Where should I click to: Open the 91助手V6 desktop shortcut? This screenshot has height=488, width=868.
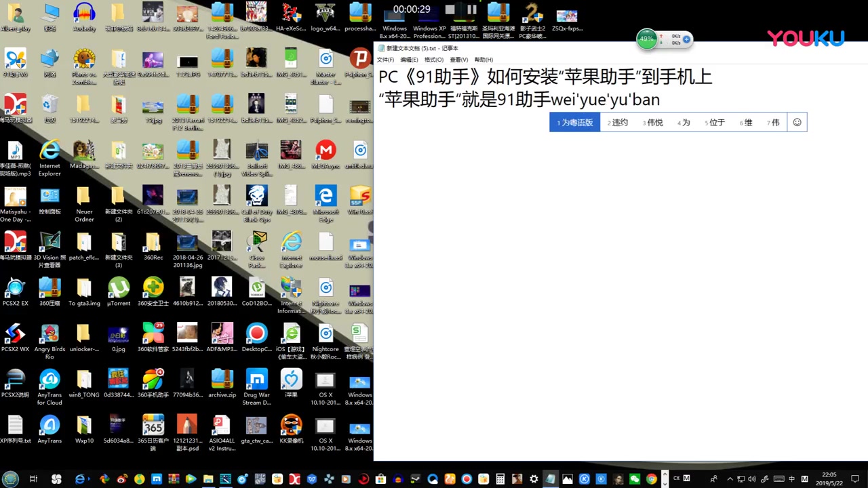coord(15,63)
